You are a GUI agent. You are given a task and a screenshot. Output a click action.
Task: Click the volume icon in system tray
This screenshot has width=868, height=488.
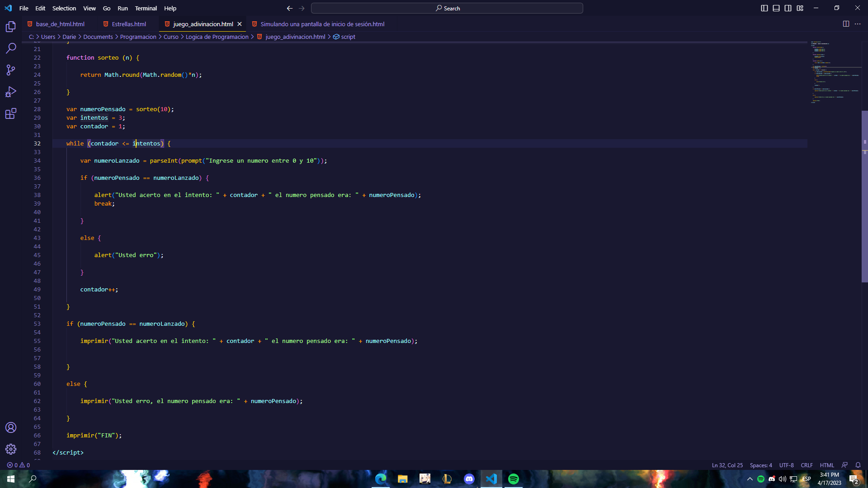(x=783, y=479)
